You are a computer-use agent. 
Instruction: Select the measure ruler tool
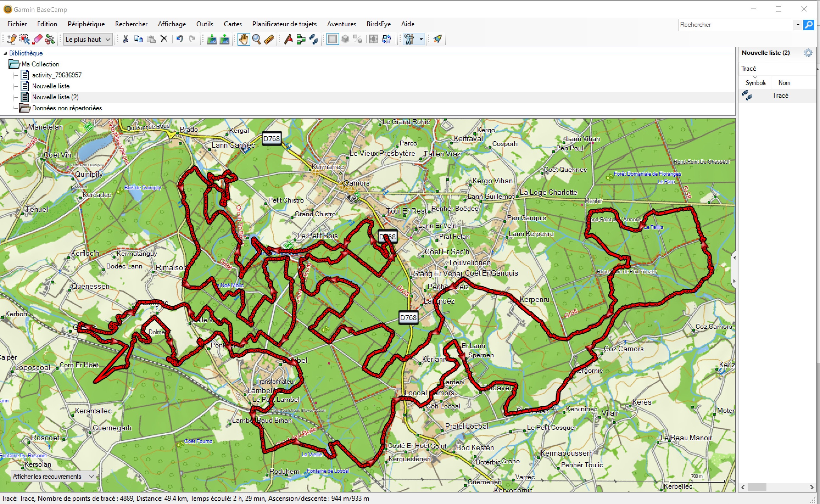tap(269, 39)
